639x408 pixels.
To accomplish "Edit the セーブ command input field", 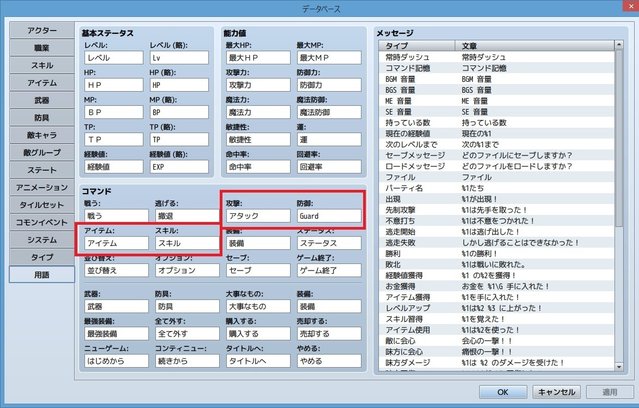I will coord(258,270).
